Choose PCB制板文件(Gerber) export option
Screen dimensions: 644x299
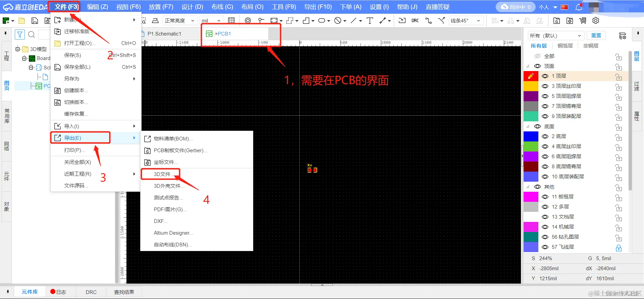coord(197,151)
